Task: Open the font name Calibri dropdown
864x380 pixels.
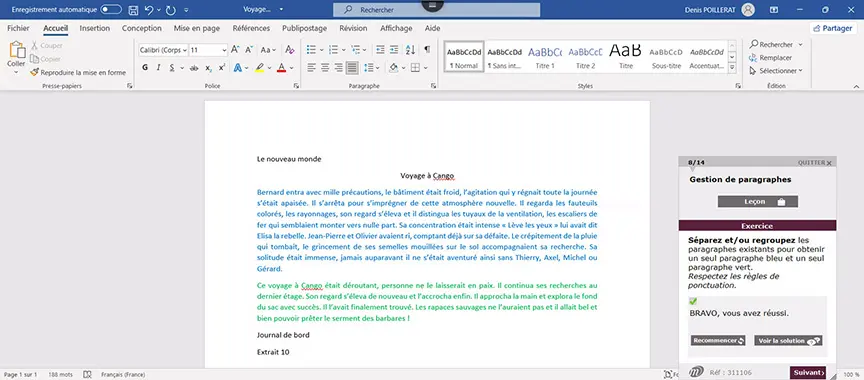Action: pos(185,50)
